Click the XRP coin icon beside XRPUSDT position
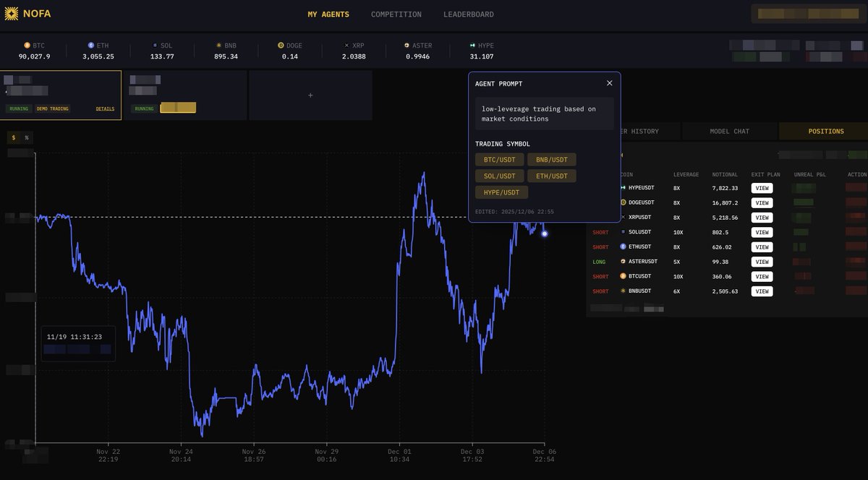 (624, 217)
